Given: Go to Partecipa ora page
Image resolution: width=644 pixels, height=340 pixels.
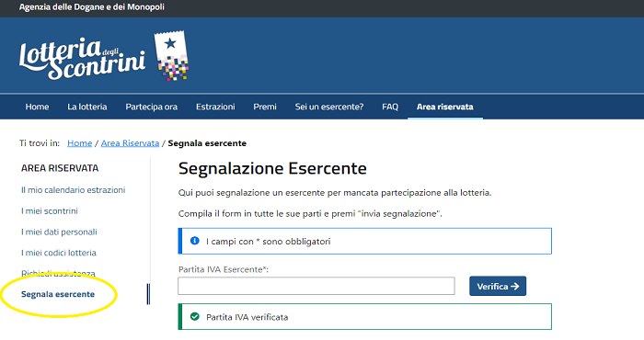Looking at the screenshot, I should 152,107.
